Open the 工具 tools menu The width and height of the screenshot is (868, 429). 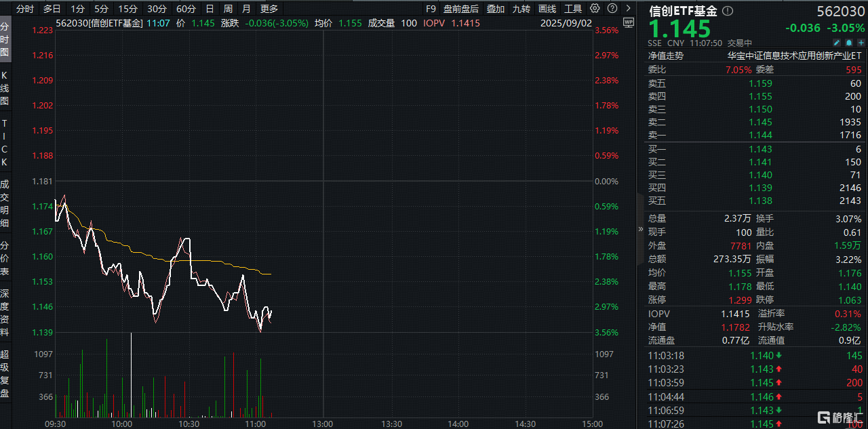573,9
